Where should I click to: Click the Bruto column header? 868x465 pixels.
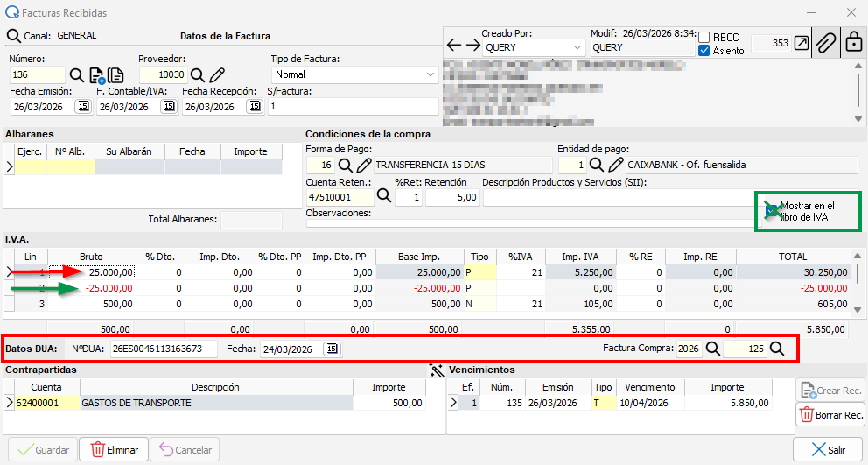point(91,257)
